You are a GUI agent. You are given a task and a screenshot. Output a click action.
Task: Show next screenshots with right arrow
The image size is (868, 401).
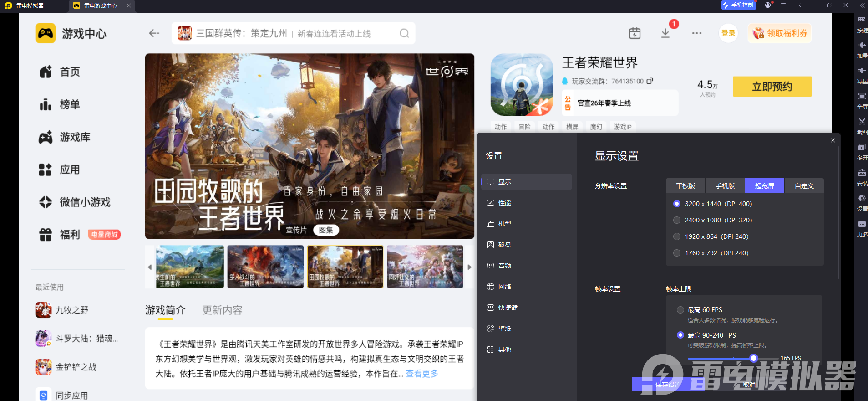(469, 267)
